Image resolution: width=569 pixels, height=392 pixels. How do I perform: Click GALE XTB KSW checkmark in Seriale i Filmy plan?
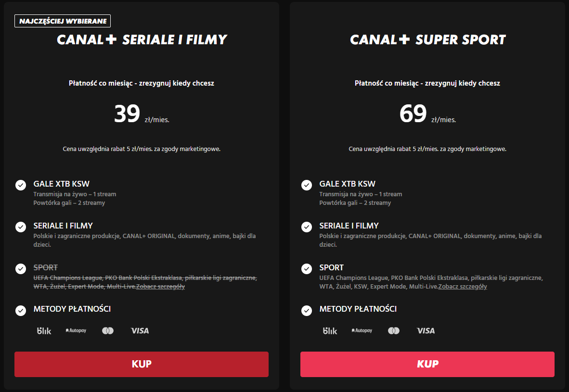click(21, 185)
